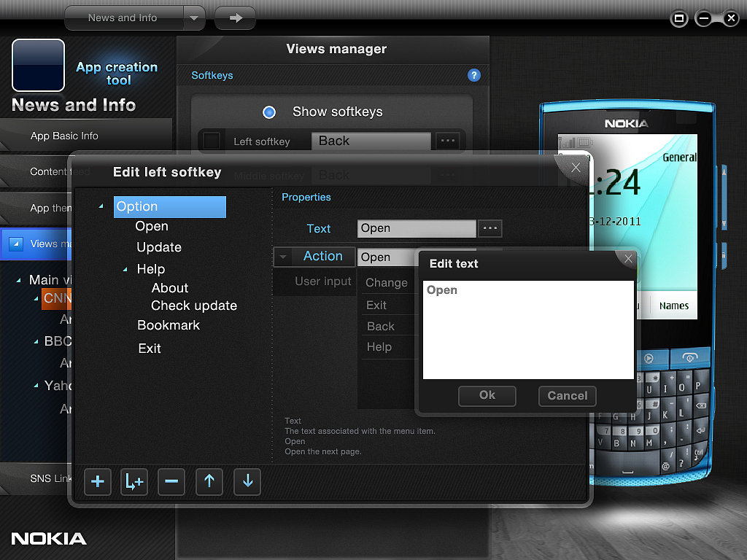Collapse the Option tree node
The image size is (747, 560).
(101, 206)
